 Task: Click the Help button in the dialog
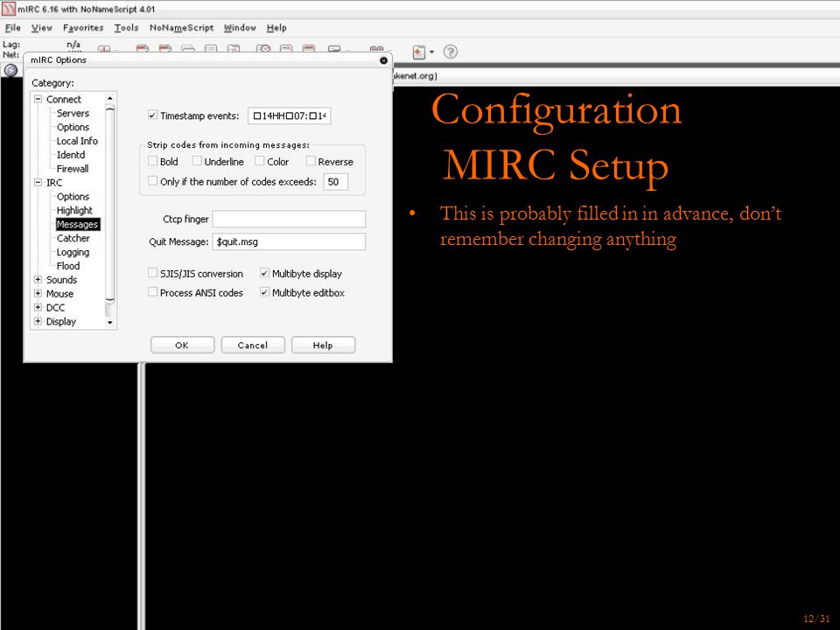(x=323, y=345)
